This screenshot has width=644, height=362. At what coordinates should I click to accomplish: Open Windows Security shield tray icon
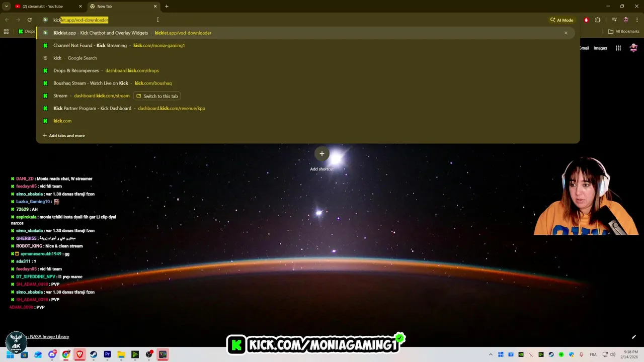pos(571,355)
